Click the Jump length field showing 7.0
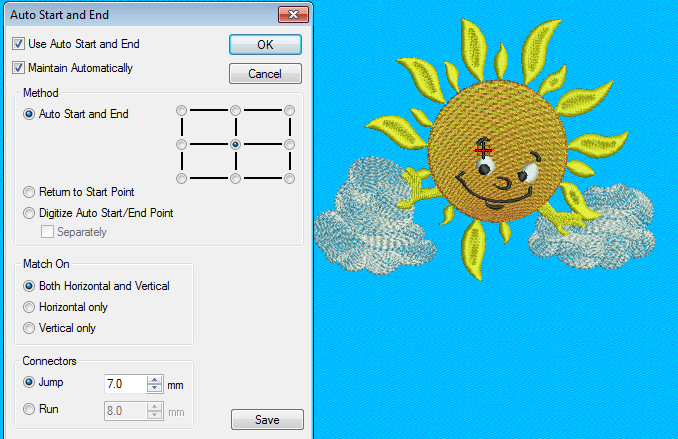Image resolution: width=678 pixels, height=439 pixels. pos(125,384)
